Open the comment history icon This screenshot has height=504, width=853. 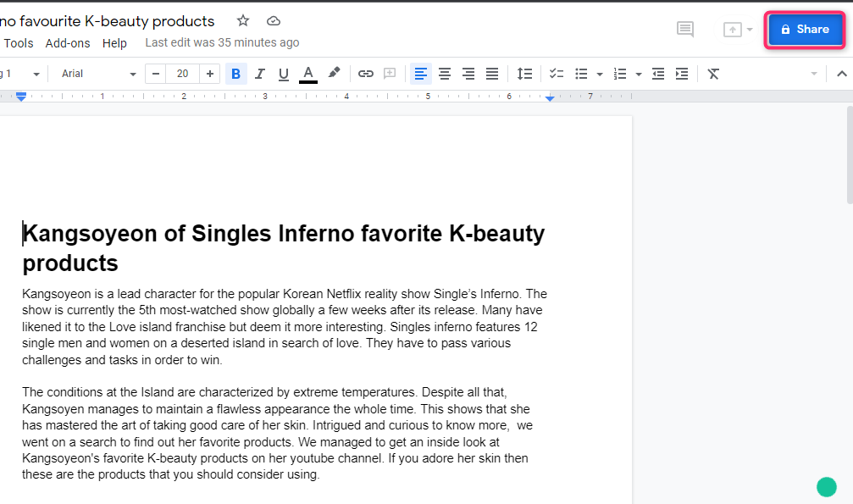tap(685, 29)
